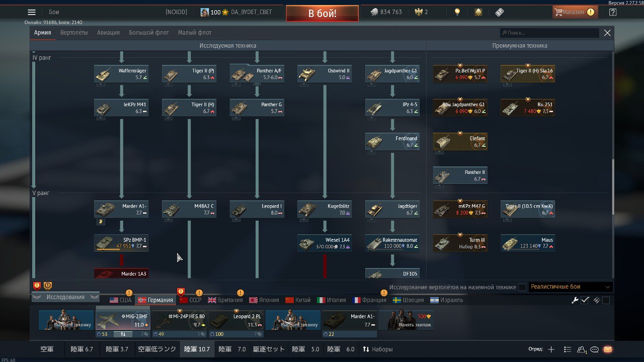This screenshot has width=644, height=362.
Task: Switch to Вертолёты tab
Action: pos(74,33)
